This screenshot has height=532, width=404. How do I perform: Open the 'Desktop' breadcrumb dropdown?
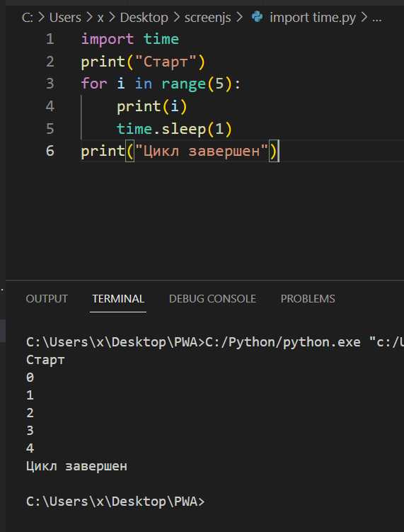coord(144,17)
